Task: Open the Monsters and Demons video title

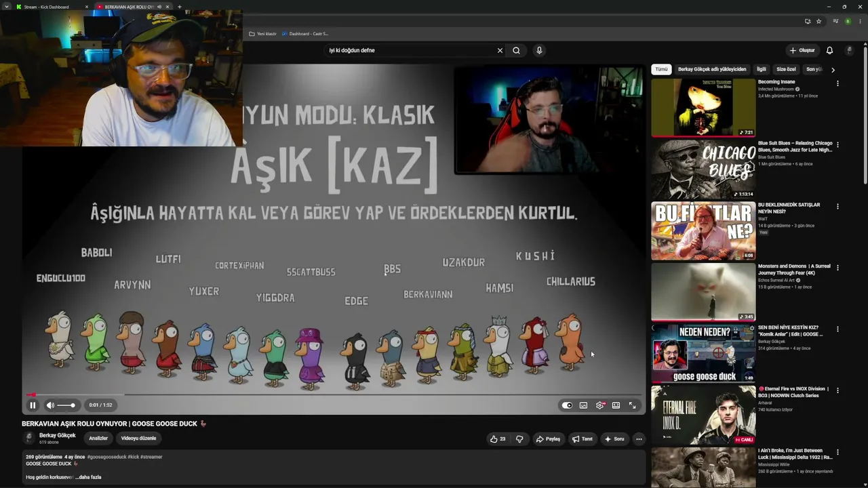Action: [794, 270]
